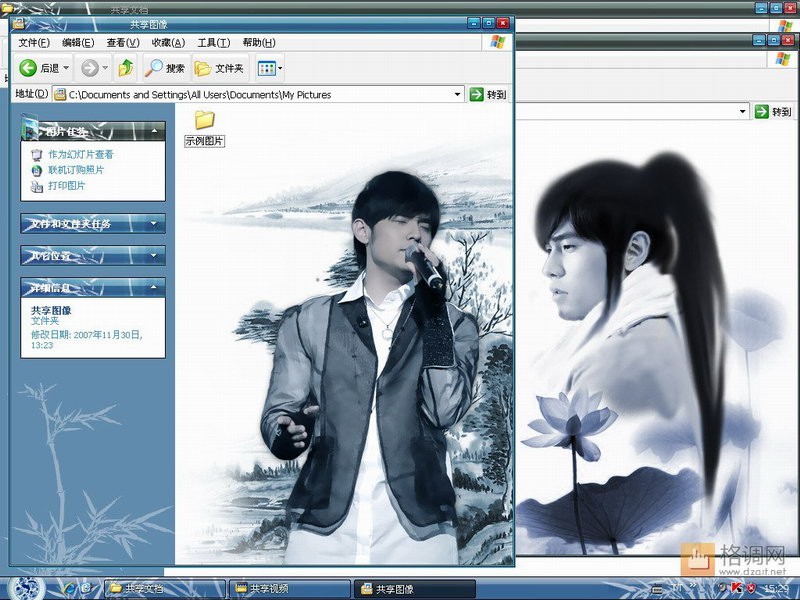Open the 编辑(E) menu
This screenshot has width=800, height=600.
click(78, 43)
